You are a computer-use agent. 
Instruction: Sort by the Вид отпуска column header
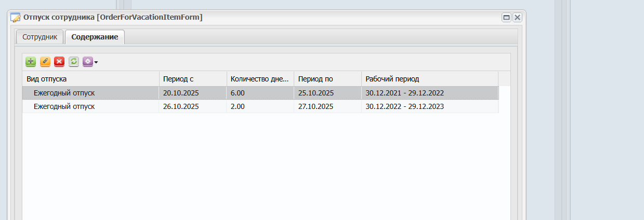(x=90, y=79)
